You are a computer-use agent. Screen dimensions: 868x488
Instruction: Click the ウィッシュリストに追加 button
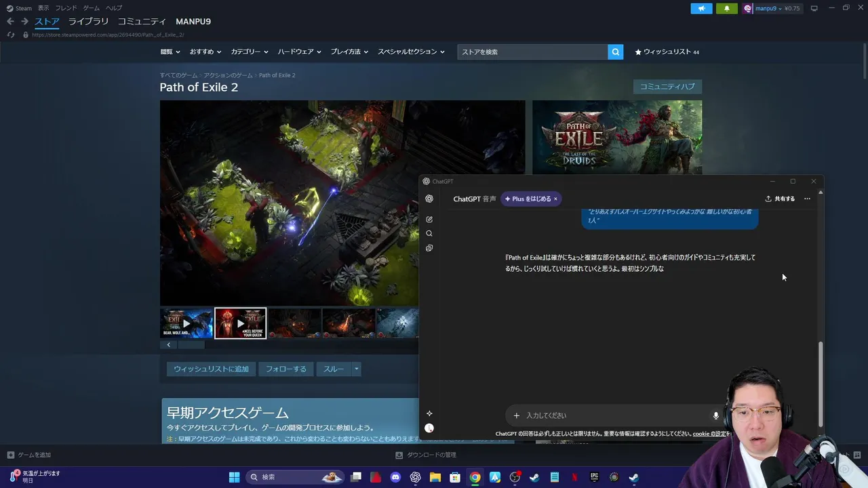pos(211,369)
